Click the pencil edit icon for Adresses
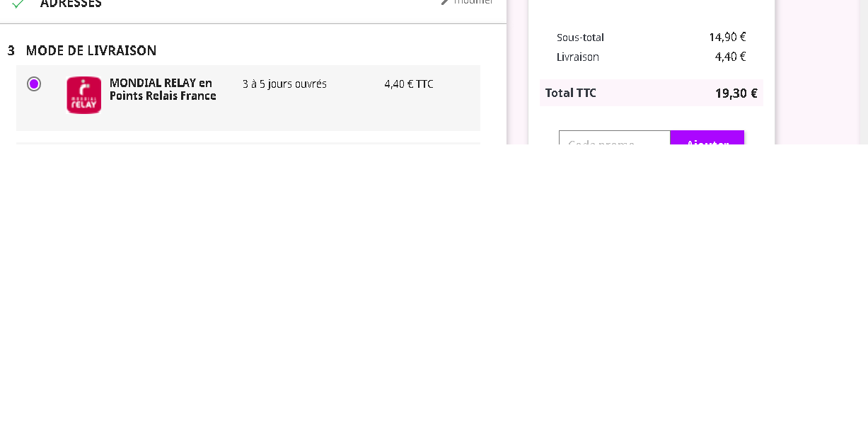The image size is (868, 439). [x=445, y=2]
